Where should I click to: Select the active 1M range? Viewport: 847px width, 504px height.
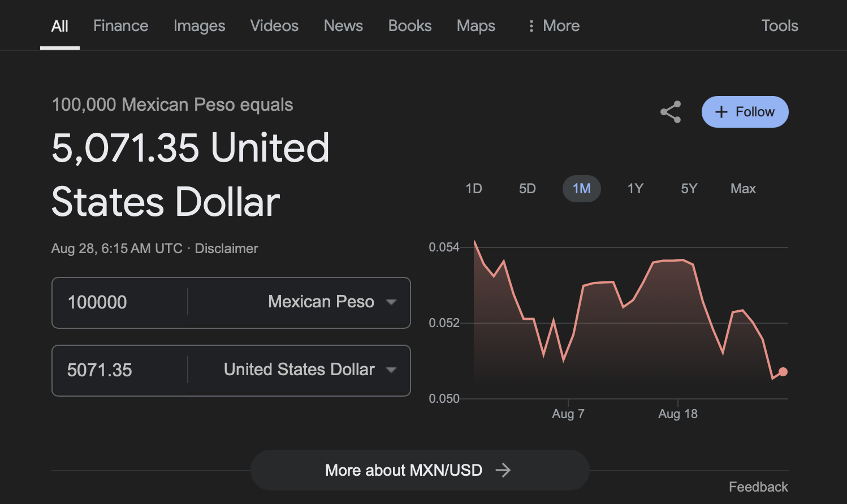[581, 189]
